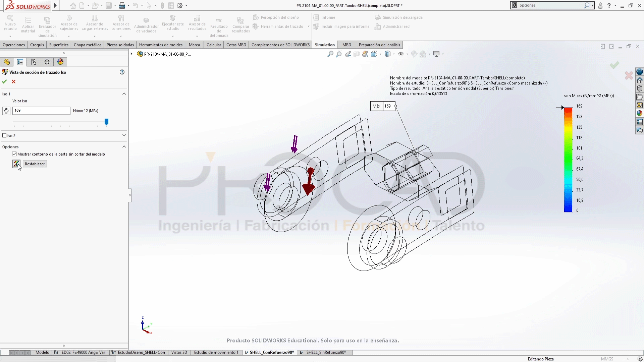This screenshot has width=644, height=362.
Task: Expand the SOLIDWORKS menu arrow beside logo
Action: coord(55,5)
